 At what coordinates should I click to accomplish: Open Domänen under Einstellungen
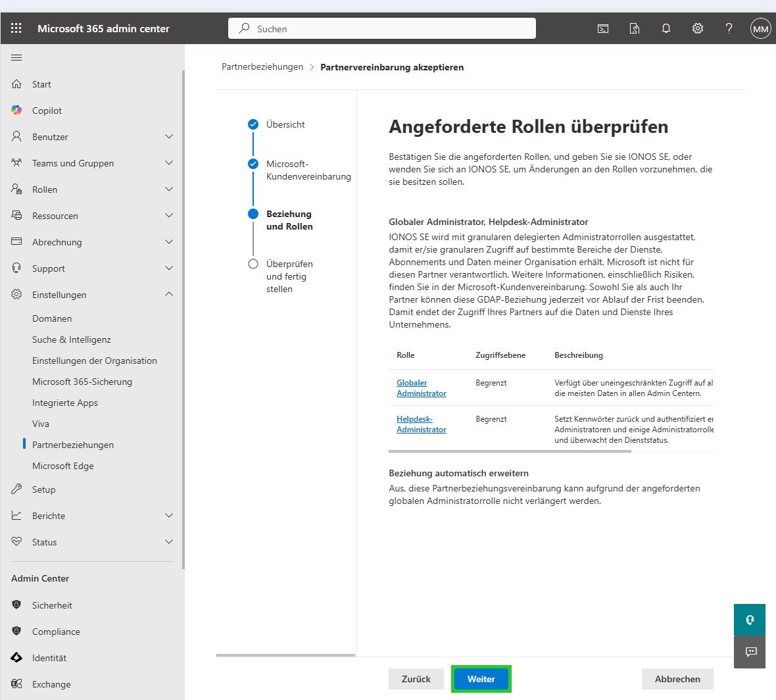tap(52, 318)
